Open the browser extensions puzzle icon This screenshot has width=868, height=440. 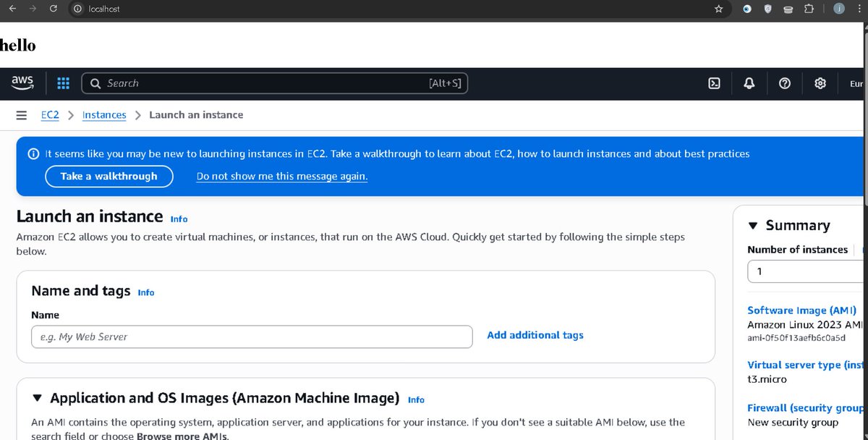[x=809, y=9]
